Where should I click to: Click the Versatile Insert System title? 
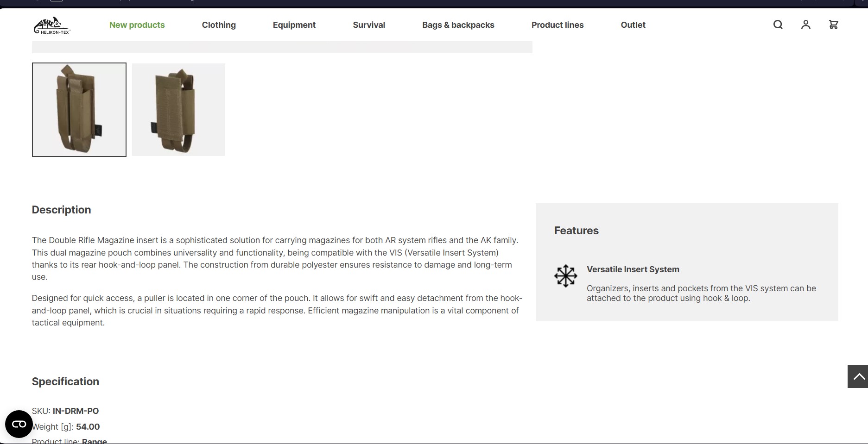[633, 269]
